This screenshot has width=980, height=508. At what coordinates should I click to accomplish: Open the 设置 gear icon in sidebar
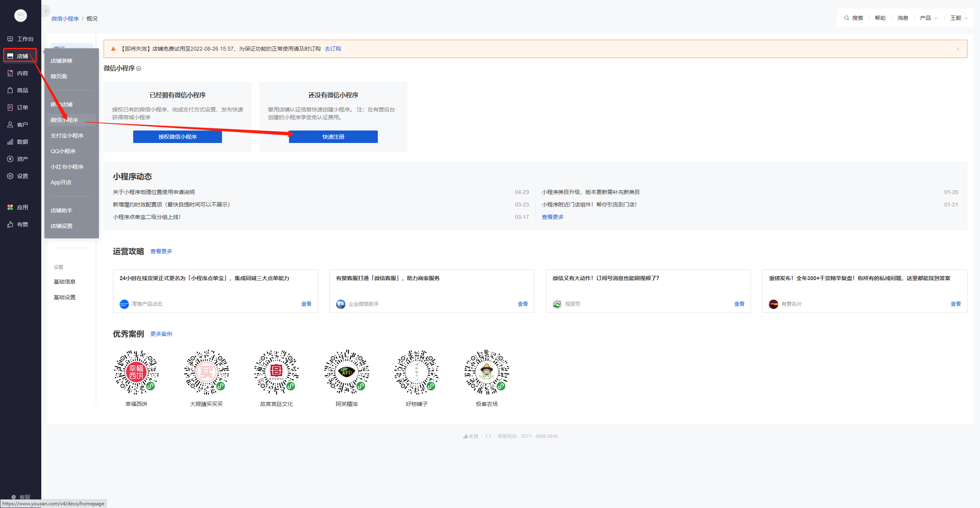(10, 176)
